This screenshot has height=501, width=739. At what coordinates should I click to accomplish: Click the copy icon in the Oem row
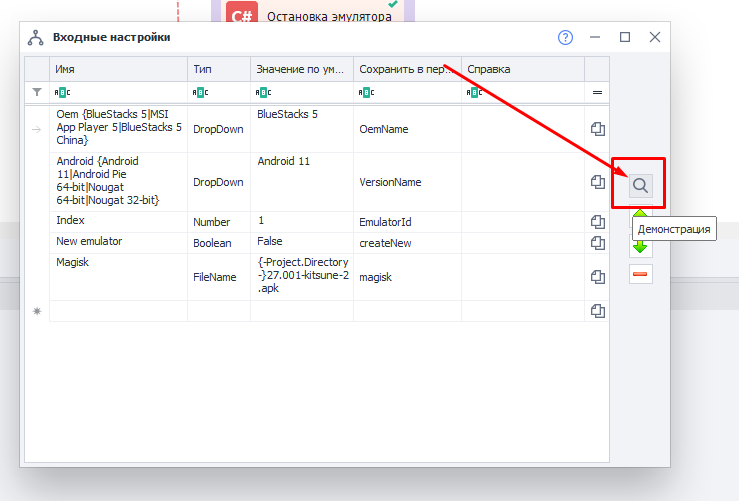pos(598,129)
